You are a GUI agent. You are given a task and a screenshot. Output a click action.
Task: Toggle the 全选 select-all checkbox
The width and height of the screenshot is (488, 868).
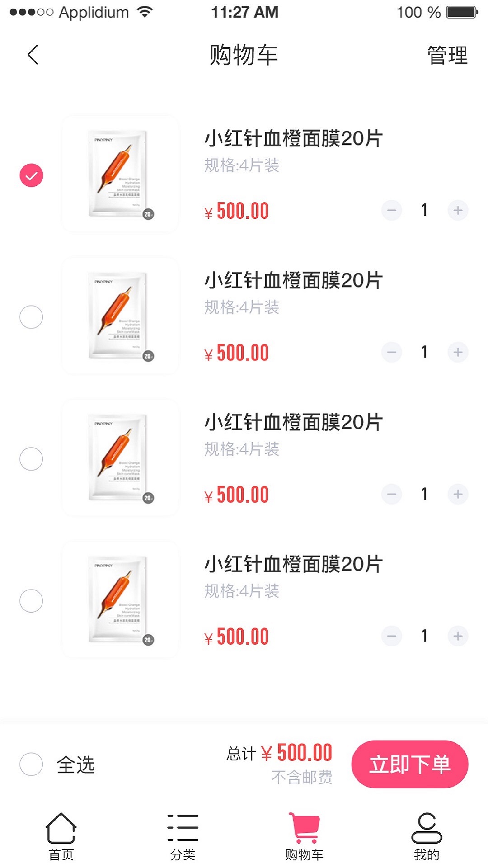(31, 764)
